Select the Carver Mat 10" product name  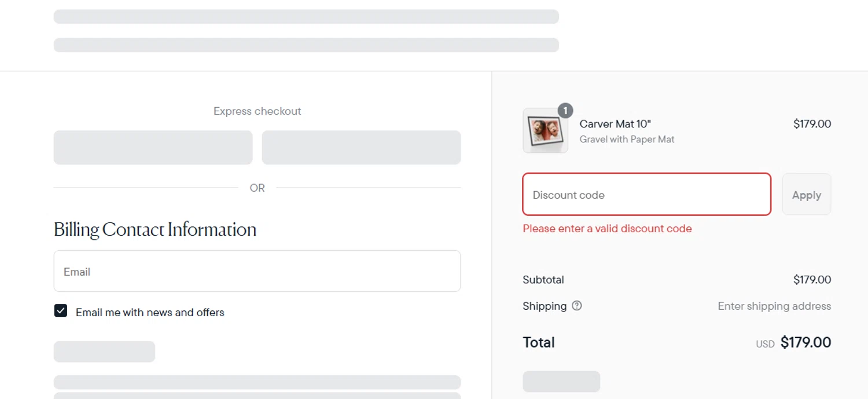pyautogui.click(x=615, y=124)
